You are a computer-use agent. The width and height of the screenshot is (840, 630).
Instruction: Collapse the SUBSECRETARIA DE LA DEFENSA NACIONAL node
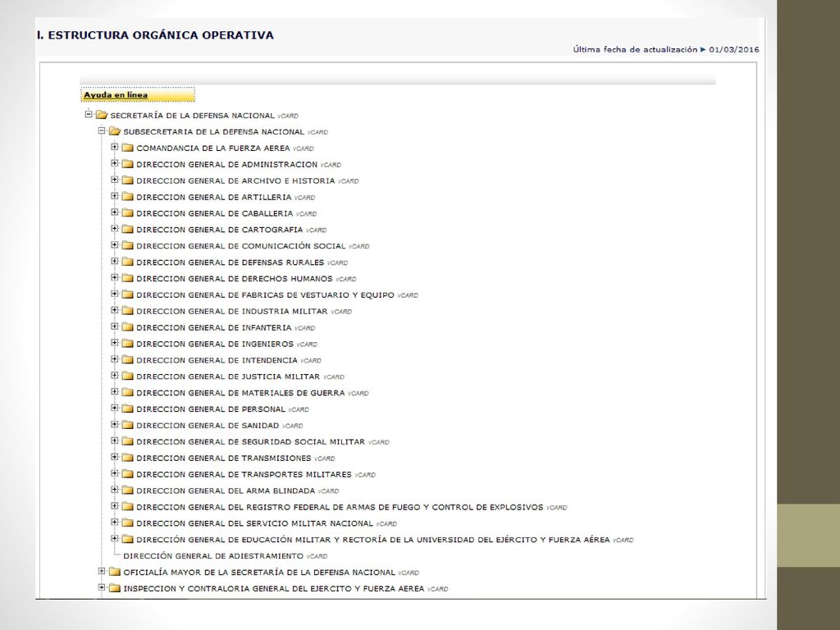coord(101,130)
